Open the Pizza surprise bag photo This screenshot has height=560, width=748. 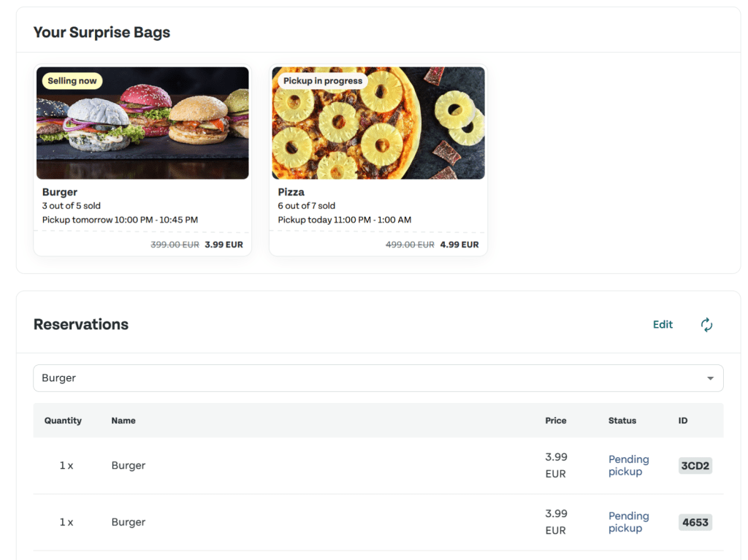coord(378,123)
